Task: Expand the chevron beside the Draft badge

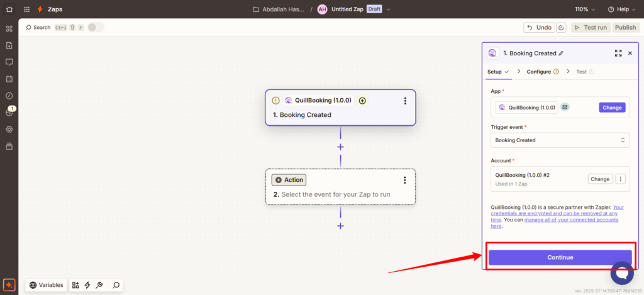Action: (x=388, y=9)
